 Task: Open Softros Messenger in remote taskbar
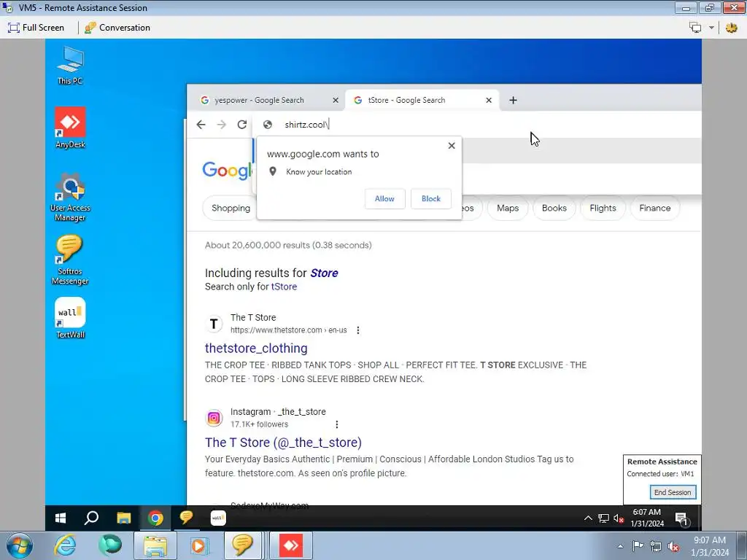click(186, 518)
